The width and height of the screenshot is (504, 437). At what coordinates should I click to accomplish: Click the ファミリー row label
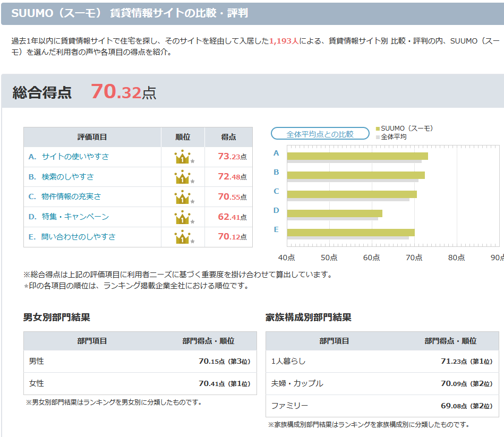289,406
